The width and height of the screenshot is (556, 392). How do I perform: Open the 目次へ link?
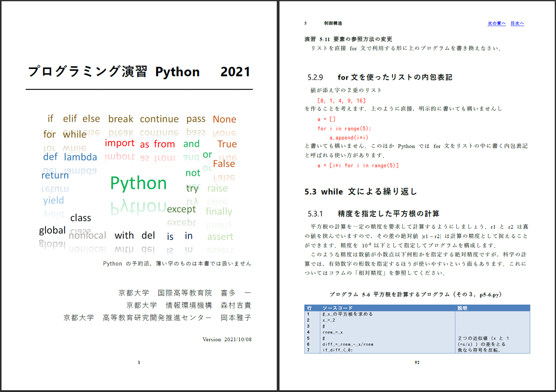(517, 23)
